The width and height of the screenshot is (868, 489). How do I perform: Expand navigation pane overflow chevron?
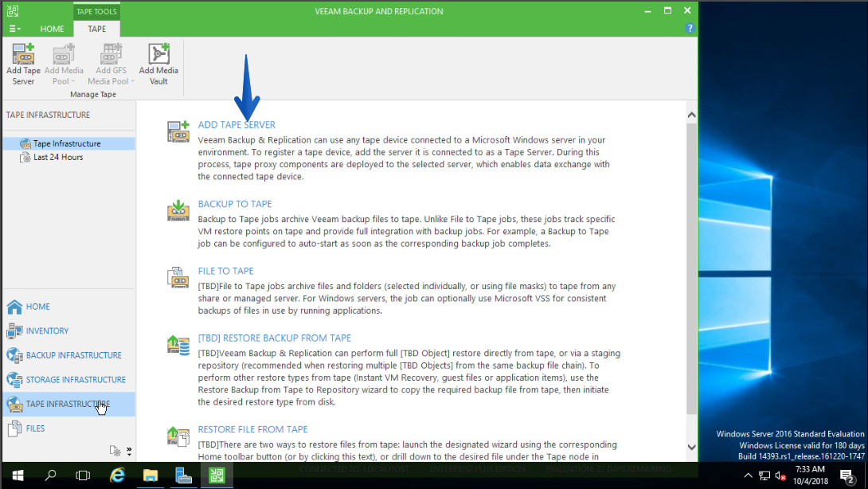(129, 452)
